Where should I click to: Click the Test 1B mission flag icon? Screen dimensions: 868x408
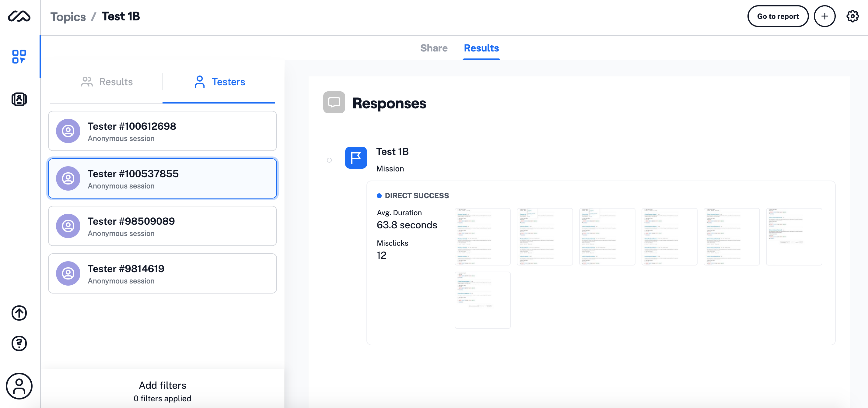pyautogui.click(x=356, y=157)
